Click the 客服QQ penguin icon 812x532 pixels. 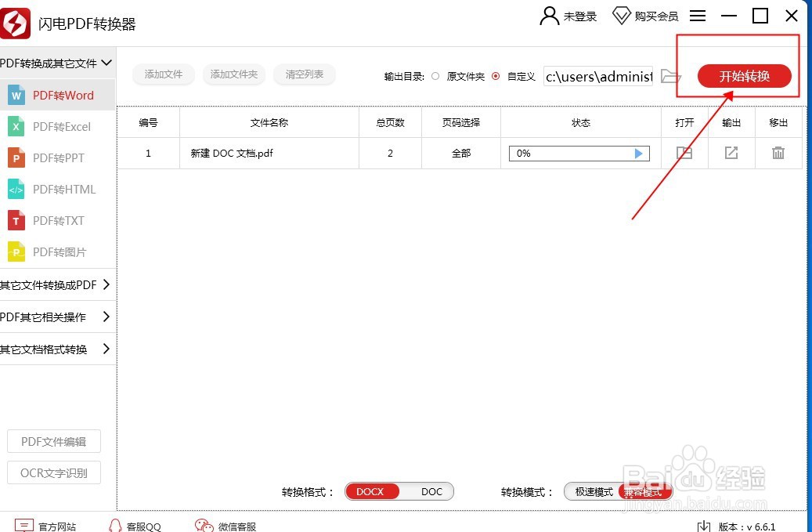click(x=115, y=525)
